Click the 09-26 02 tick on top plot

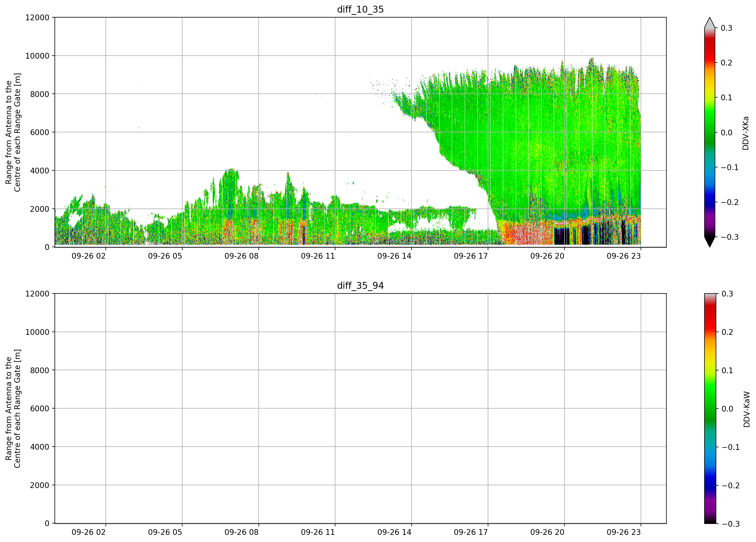tap(89, 256)
